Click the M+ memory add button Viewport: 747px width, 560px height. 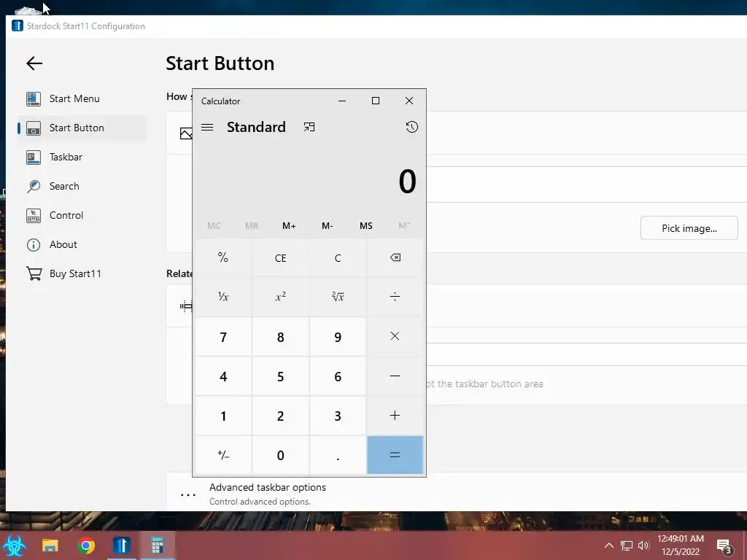(289, 226)
